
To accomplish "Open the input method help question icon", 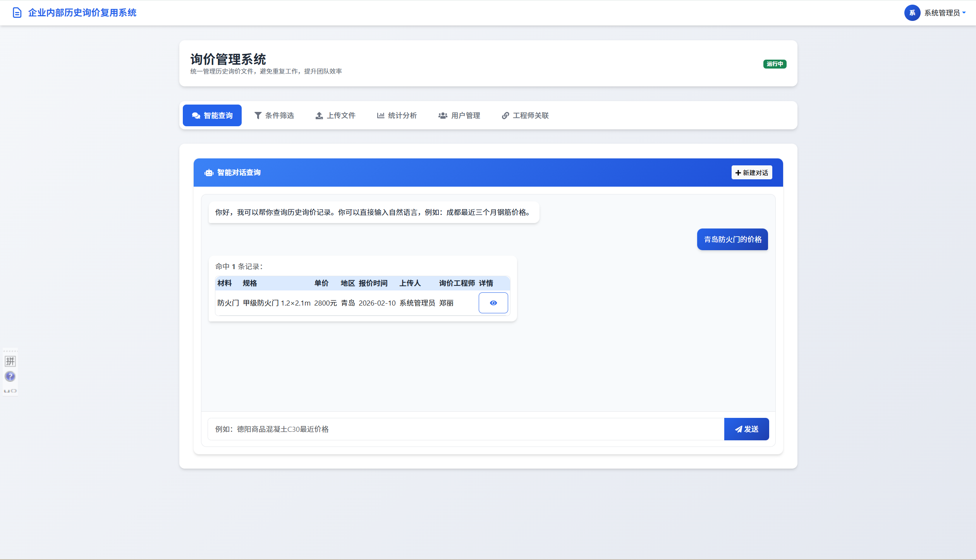I will [10, 376].
